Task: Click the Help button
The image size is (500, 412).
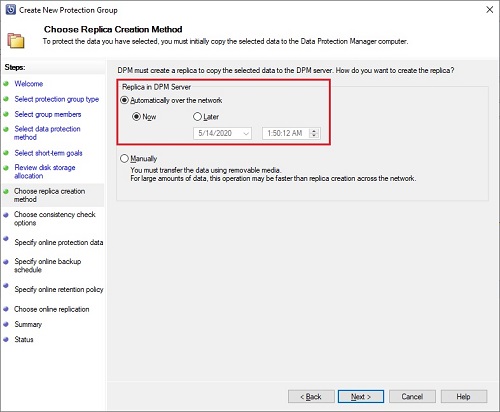Action: coord(464,397)
